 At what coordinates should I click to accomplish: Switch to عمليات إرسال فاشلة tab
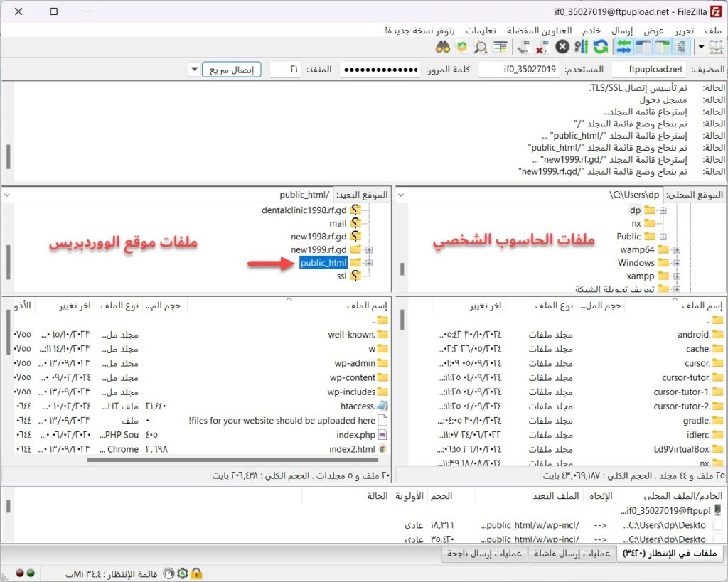[572, 554]
